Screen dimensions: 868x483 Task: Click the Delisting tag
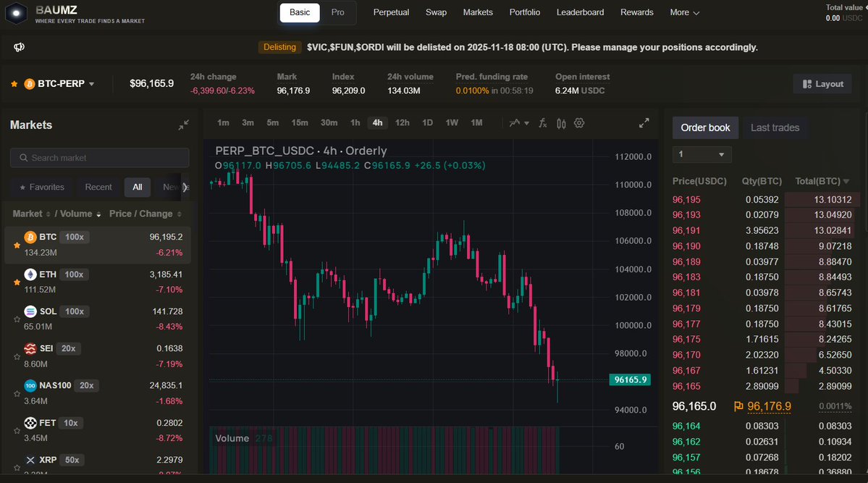tap(279, 47)
